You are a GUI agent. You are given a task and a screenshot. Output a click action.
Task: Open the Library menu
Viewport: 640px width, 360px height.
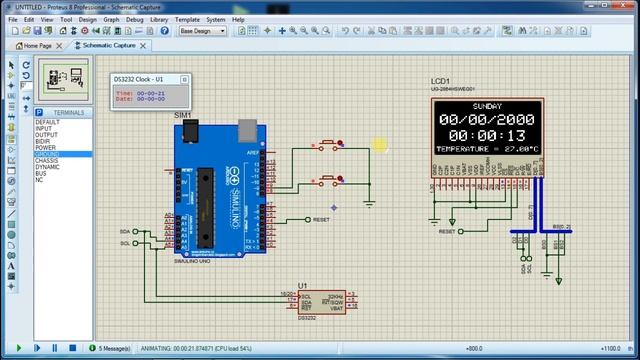[x=159, y=20]
